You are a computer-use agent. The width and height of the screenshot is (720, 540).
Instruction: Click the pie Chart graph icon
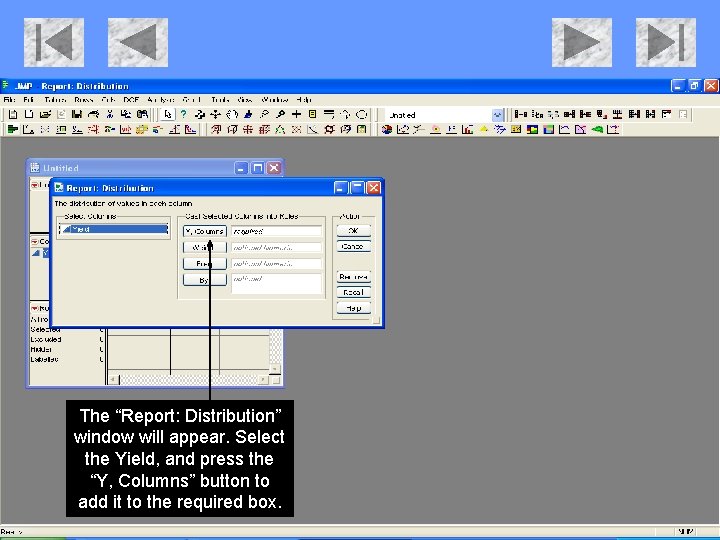click(387, 129)
